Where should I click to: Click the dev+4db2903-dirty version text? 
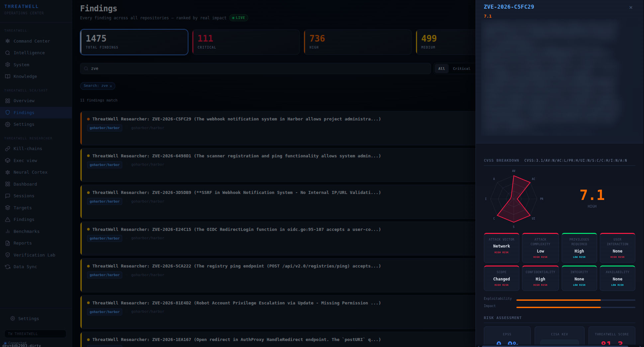22,345
